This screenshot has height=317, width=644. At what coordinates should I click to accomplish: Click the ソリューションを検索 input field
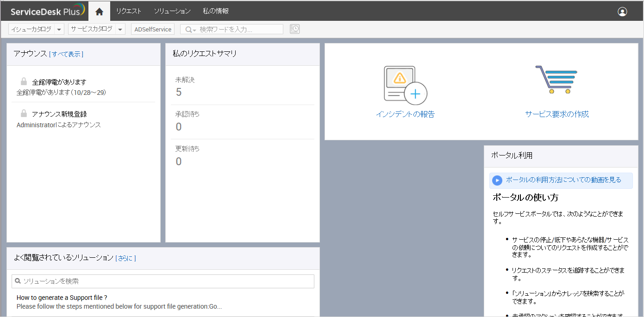(163, 281)
